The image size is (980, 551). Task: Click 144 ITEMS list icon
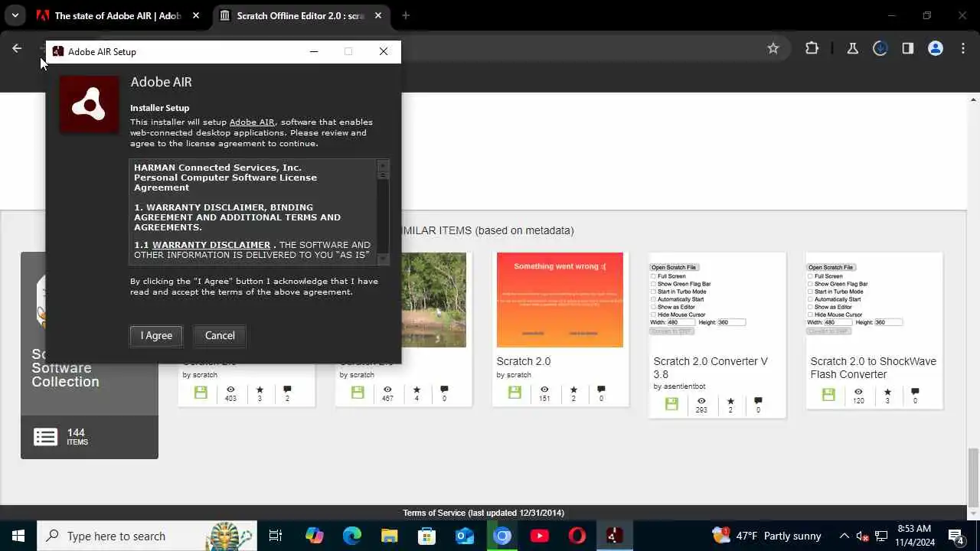(45, 437)
